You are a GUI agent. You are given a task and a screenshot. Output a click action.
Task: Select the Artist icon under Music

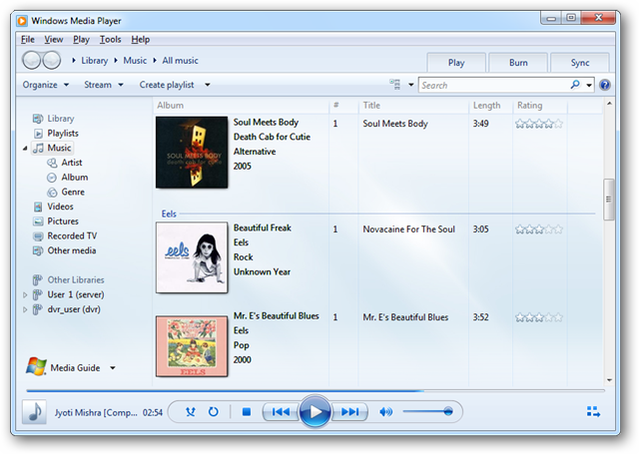52,163
